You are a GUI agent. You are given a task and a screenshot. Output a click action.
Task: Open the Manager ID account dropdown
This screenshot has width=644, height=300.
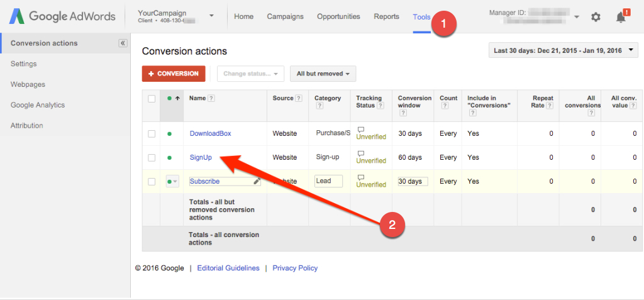click(576, 17)
